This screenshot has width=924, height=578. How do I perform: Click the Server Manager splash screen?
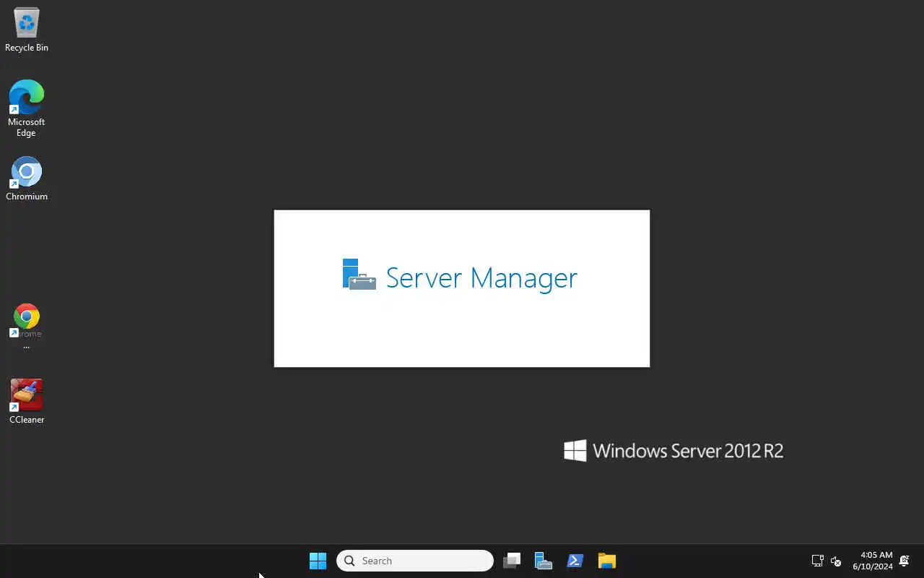[x=462, y=288]
